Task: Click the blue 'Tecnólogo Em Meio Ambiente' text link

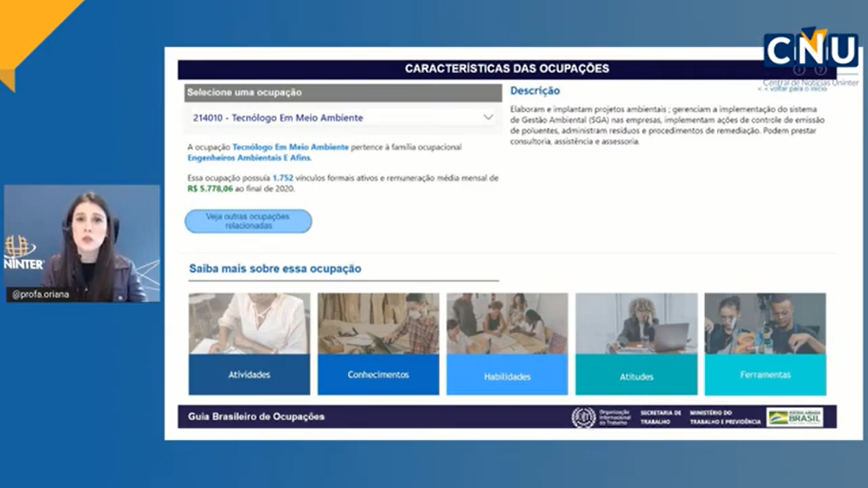Action: tap(290, 147)
